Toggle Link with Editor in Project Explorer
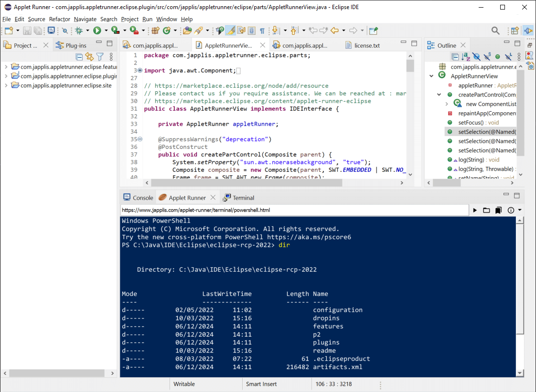536x392 pixels. (x=89, y=57)
